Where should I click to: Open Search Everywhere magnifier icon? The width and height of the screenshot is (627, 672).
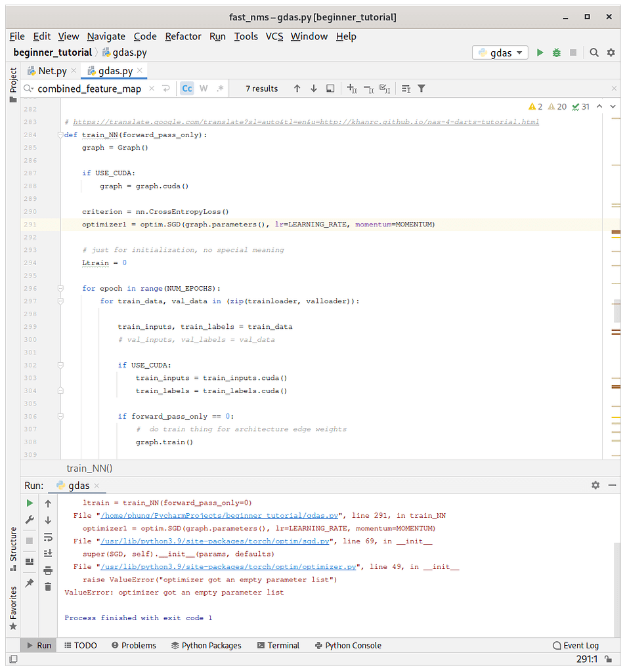pos(594,52)
